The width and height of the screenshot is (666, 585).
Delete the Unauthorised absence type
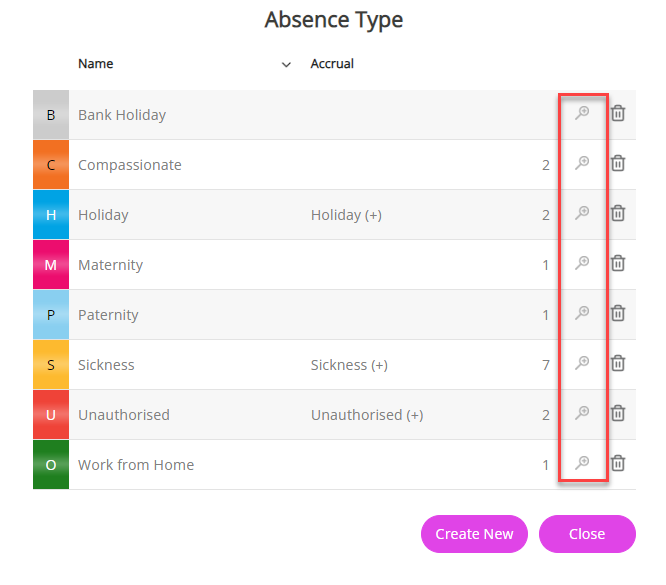(618, 414)
